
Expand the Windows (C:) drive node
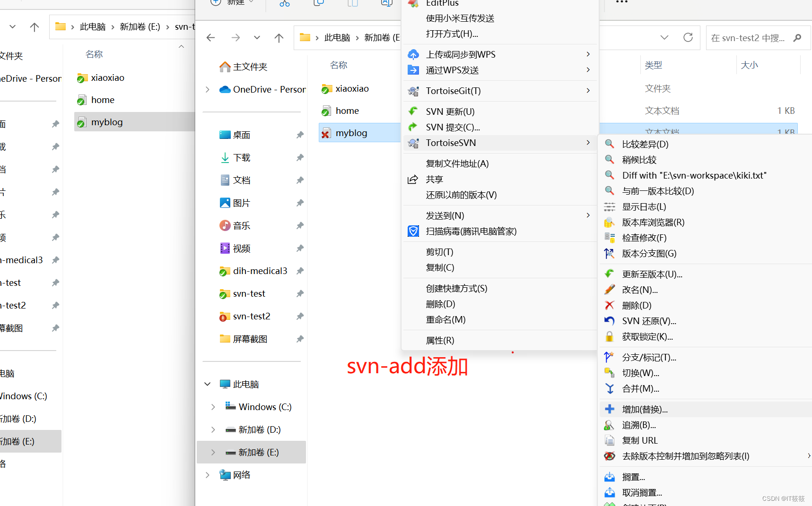[x=213, y=407]
